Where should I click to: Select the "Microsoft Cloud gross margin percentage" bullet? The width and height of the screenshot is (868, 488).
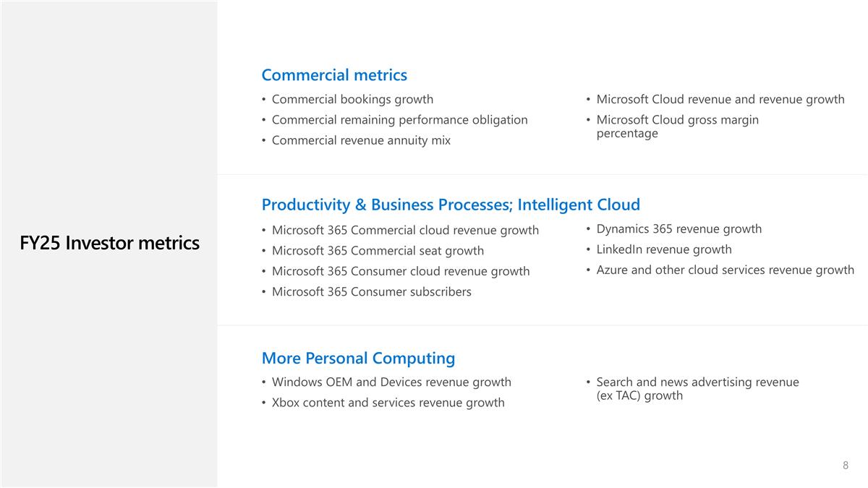(677, 127)
